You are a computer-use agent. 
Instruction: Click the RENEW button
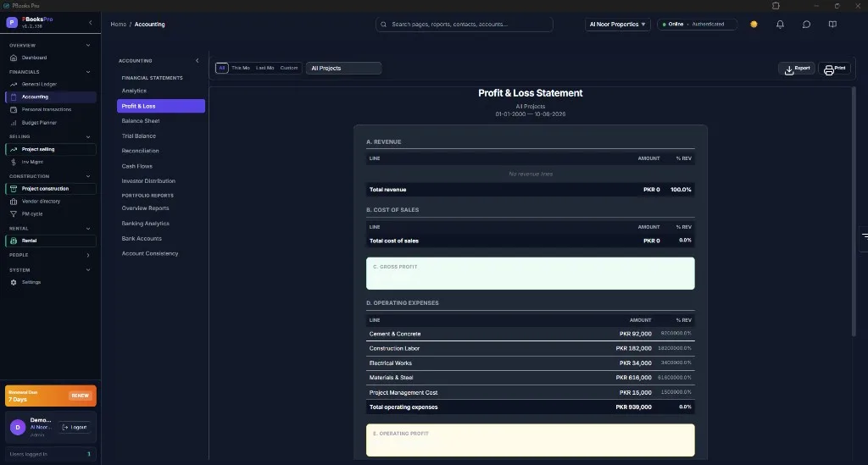(x=80, y=396)
